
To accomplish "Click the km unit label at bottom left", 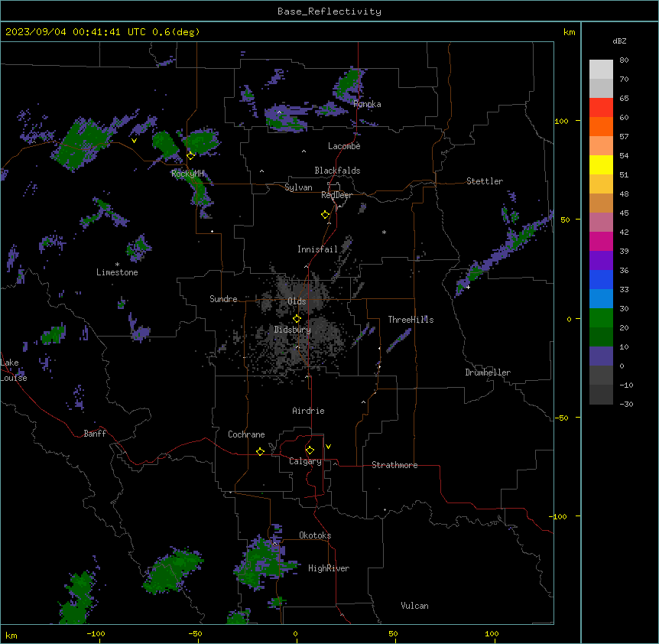I will coord(11,636).
